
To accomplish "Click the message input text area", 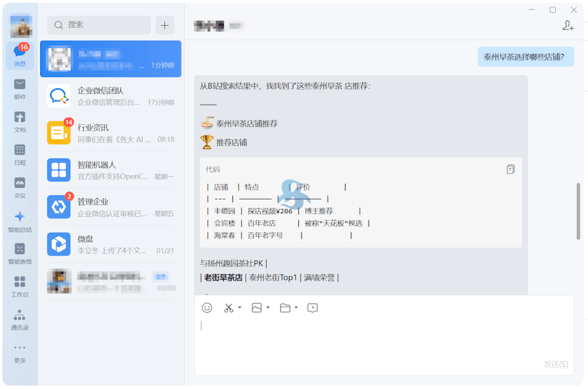I will tap(384, 338).
